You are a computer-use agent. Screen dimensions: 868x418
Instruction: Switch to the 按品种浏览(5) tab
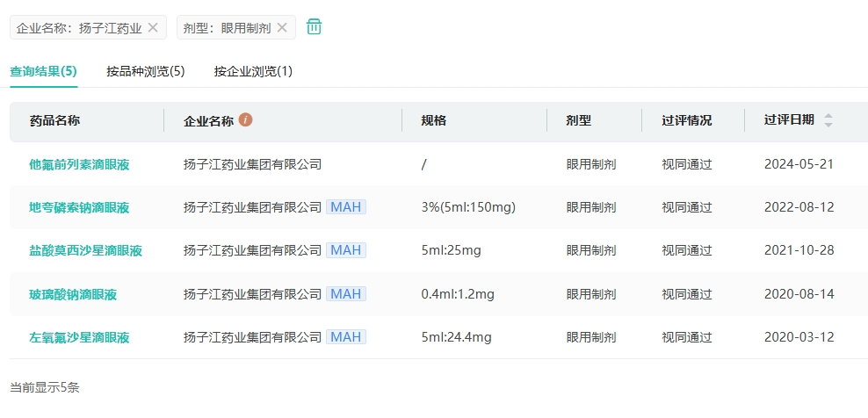[x=146, y=71]
